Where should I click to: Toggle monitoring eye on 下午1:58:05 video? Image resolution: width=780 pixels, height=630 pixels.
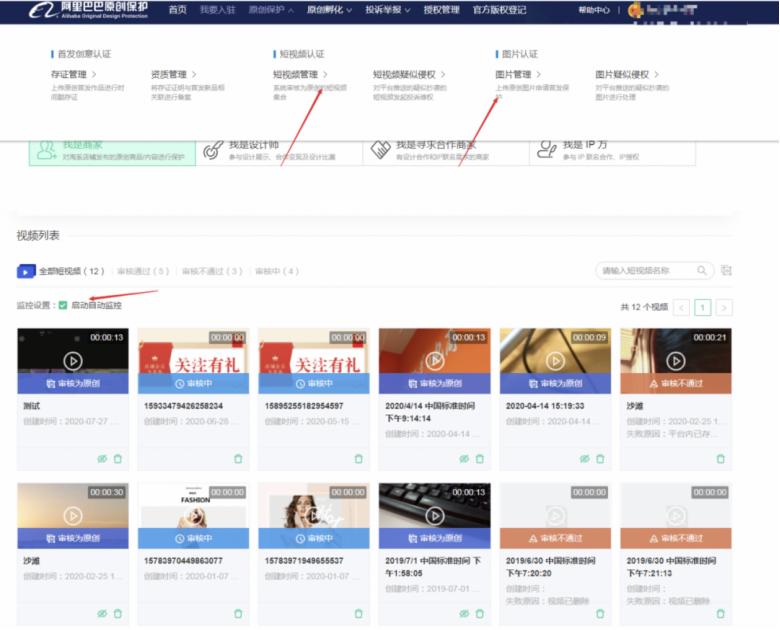[464, 614]
